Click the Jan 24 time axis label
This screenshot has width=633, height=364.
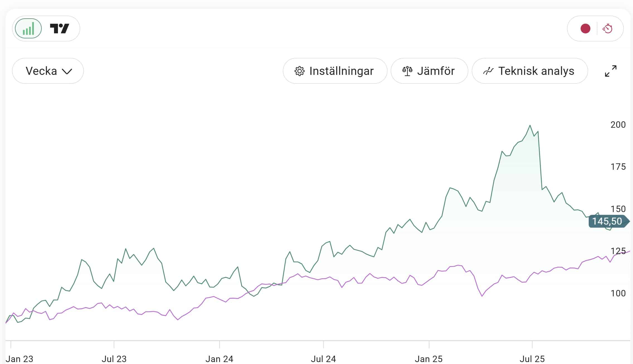point(219,359)
